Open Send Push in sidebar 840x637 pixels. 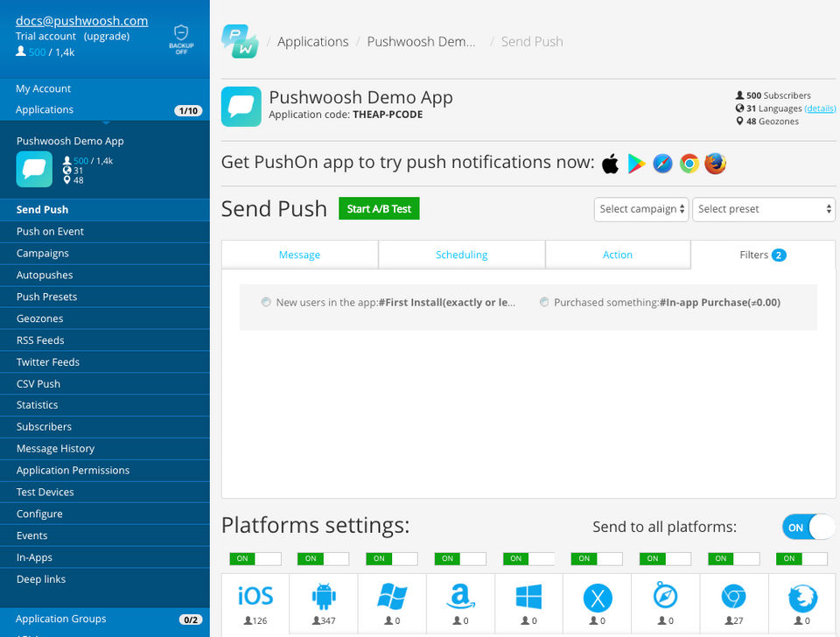coord(105,209)
